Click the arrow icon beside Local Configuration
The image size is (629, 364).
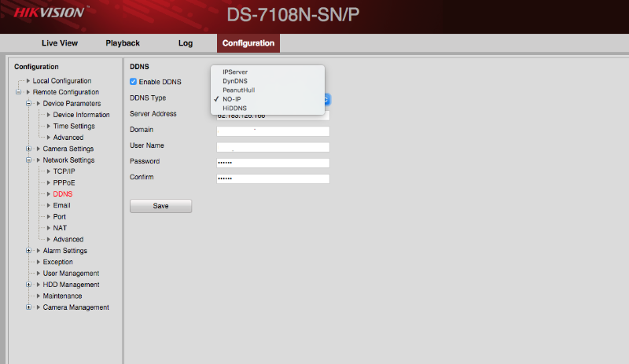28,81
